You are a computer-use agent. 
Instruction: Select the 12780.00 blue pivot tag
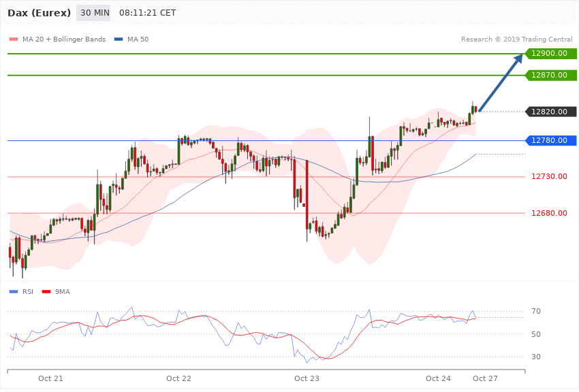click(x=551, y=140)
